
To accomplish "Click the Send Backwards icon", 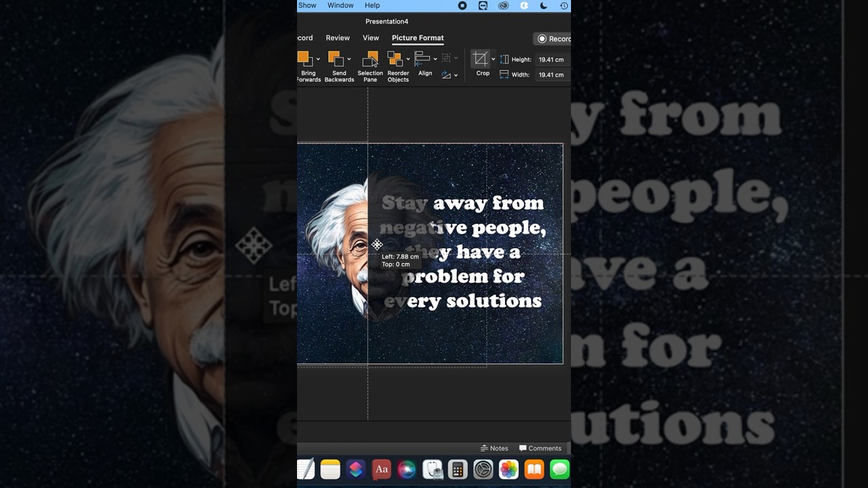I will pyautogui.click(x=335, y=59).
